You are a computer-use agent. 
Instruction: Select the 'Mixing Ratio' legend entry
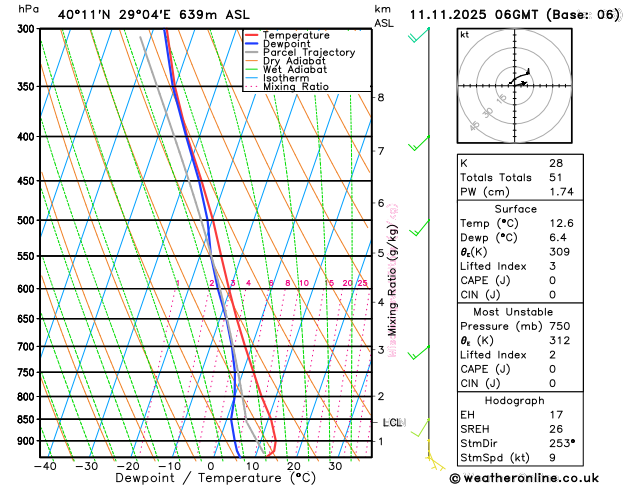(x=296, y=86)
